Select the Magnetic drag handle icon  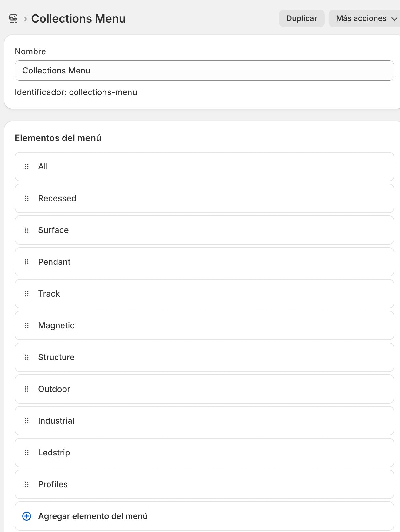point(27,325)
